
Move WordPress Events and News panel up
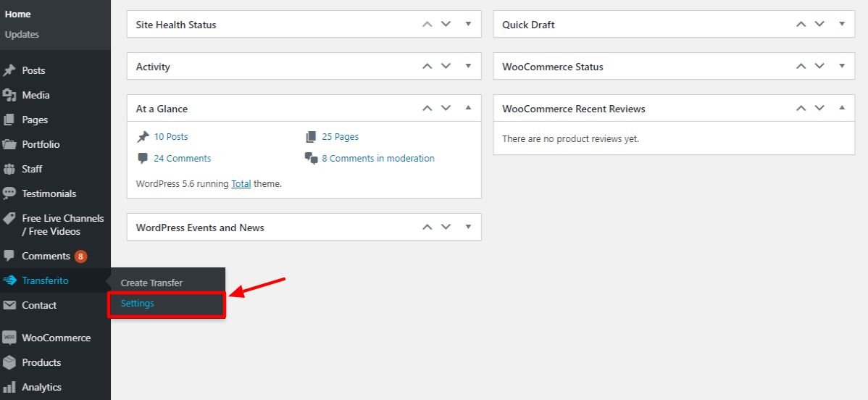(427, 227)
